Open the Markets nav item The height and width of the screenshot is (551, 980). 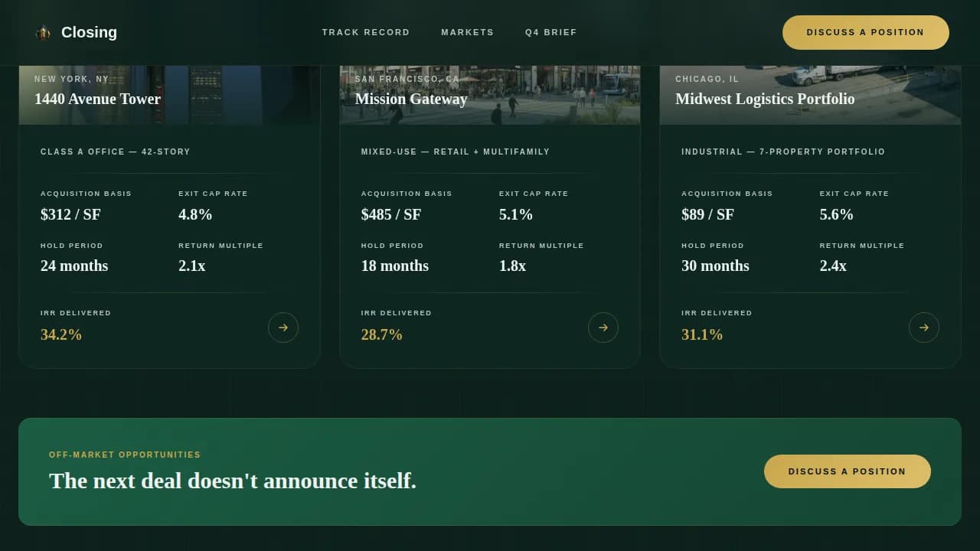tap(467, 32)
